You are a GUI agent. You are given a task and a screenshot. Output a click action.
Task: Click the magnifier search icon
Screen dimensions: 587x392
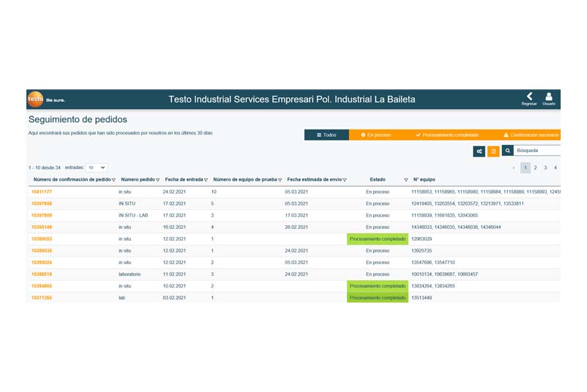coord(507,151)
